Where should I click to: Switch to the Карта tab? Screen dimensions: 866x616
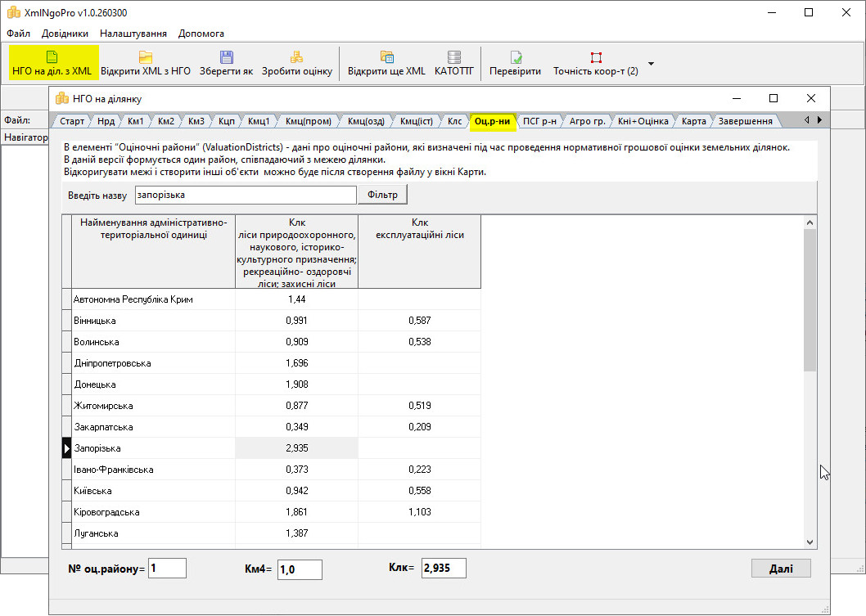[x=693, y=121]
